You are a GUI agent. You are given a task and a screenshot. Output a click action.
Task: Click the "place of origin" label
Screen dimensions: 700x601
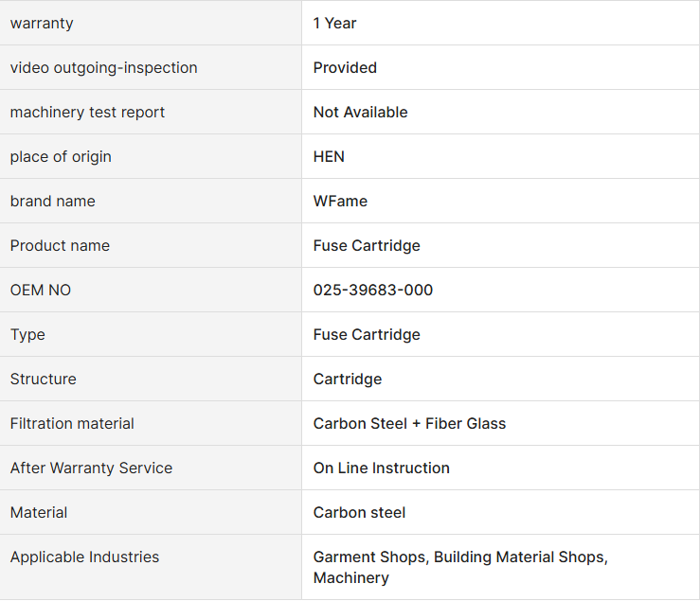click(61, 157)
